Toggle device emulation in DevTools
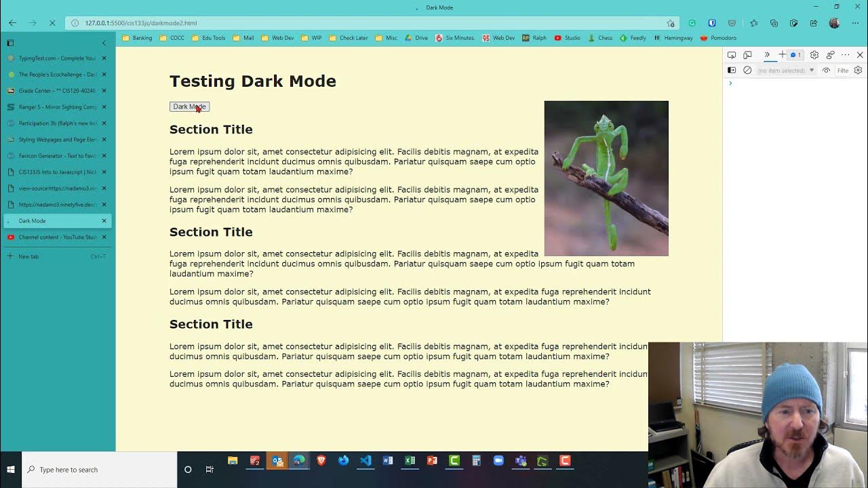The width and height of the screenshot is (868, 488). click(747, 55)
